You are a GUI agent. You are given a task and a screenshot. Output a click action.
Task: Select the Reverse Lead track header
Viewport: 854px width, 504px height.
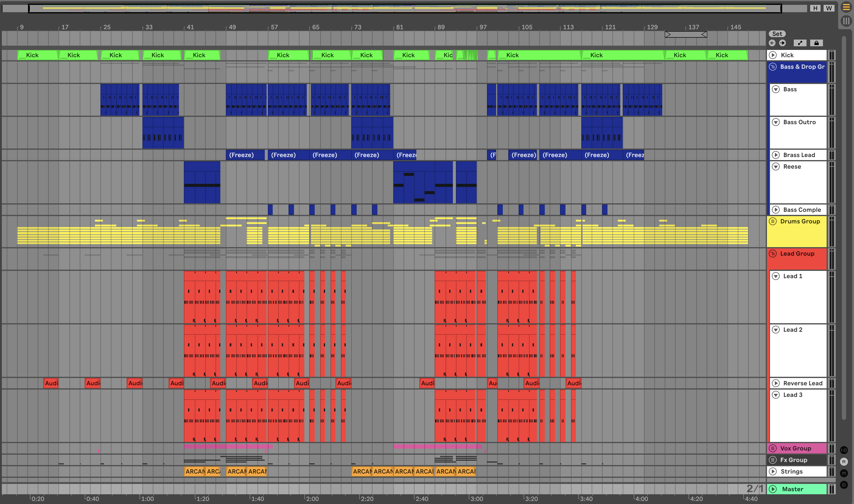[803, 383]
